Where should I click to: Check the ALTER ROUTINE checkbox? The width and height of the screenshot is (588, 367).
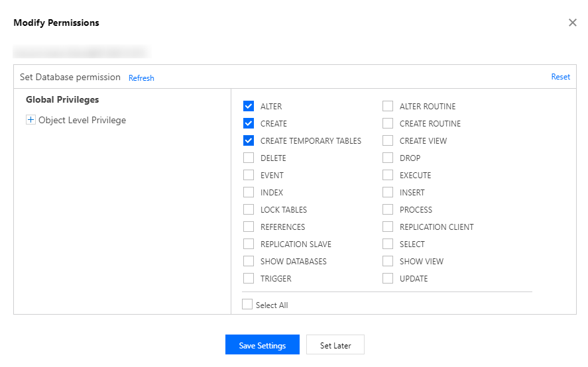pyautogui.click(x=388, y=106)
